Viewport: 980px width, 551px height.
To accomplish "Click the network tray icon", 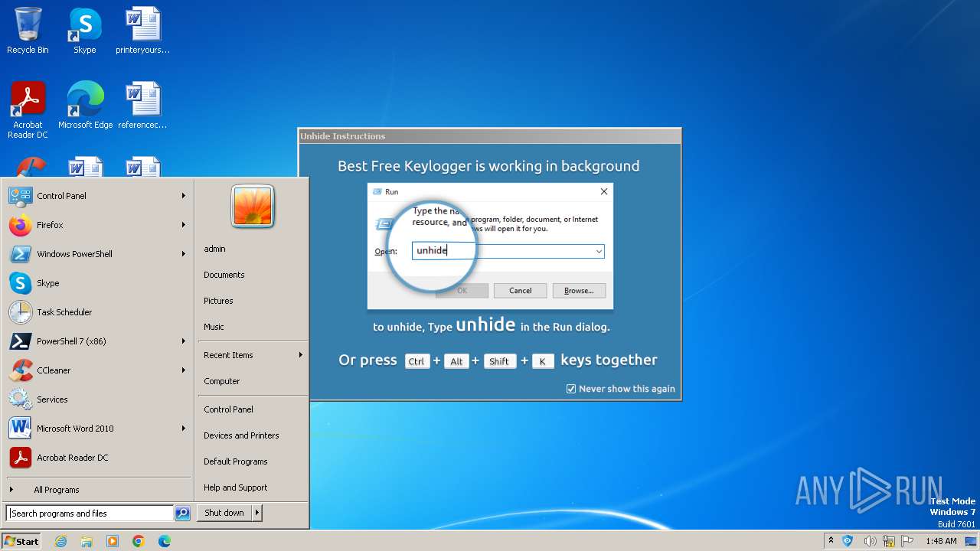I will point(889,541).
